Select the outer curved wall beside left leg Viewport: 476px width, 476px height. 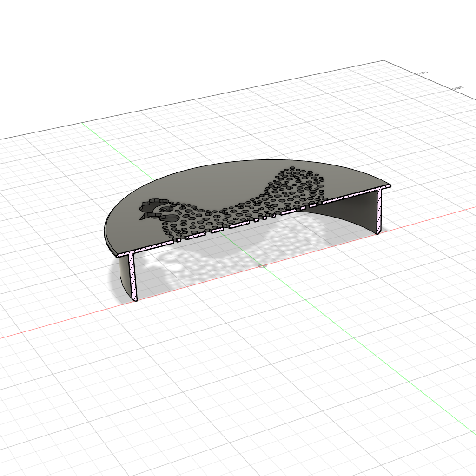(x=125, y=278)
